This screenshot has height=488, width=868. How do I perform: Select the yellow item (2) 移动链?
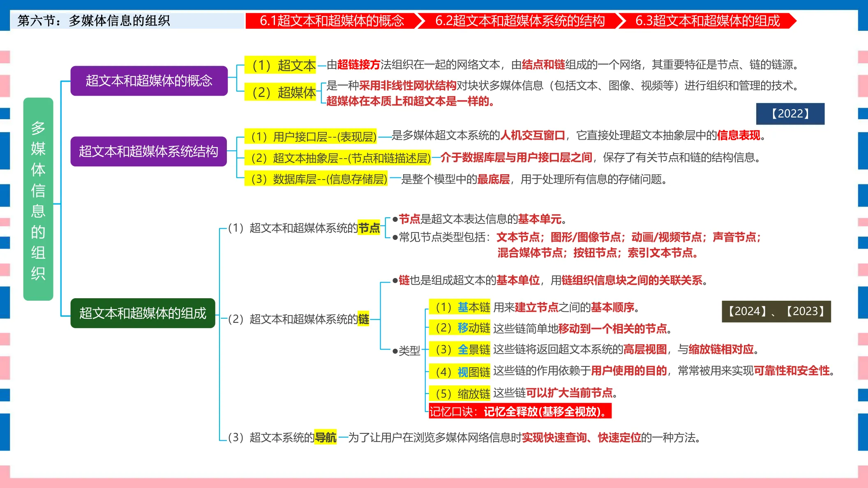pos(460,328)
